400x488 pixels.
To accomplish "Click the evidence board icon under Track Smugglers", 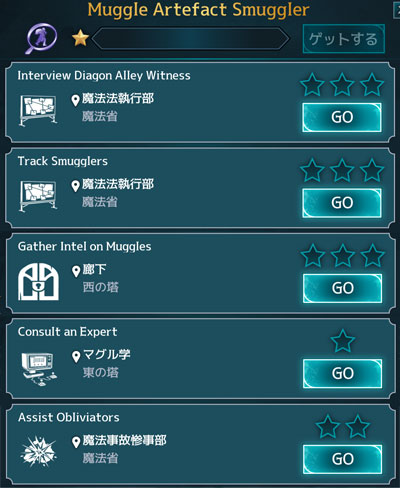I will click(x=38, y=196).
